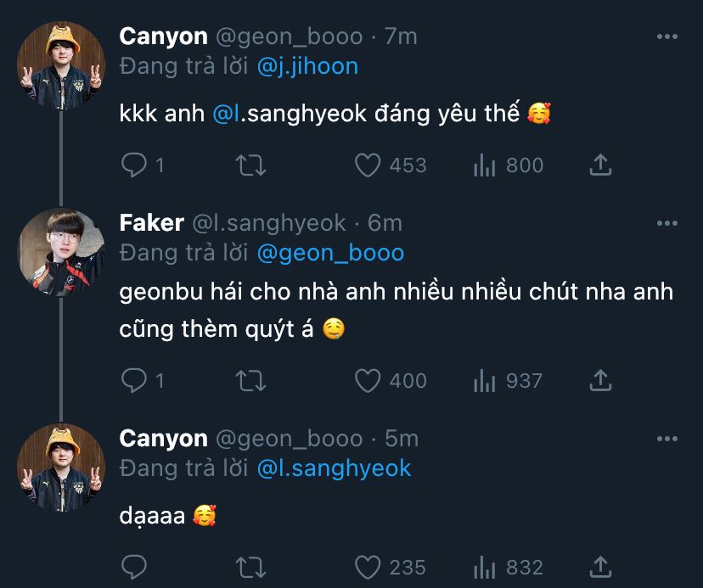Reply to Faker's tweet

[x=133, y=381]
